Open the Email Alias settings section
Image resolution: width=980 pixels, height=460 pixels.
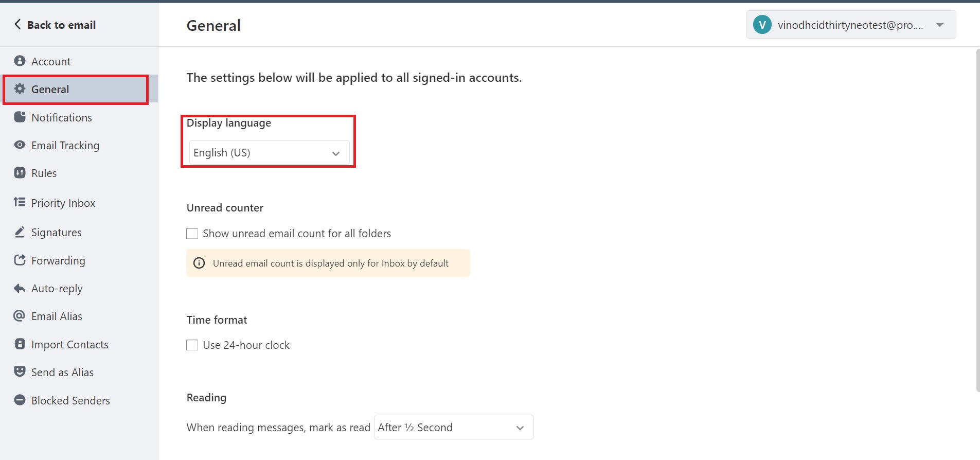point(57,316)
